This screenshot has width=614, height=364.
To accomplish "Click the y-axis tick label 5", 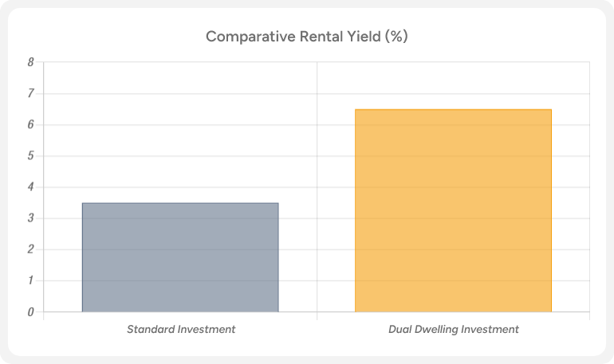I will coord(30,156).
